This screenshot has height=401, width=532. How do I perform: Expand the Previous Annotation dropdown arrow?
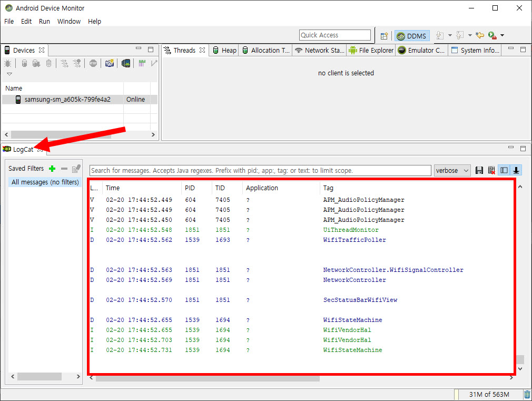coord(470,35)
